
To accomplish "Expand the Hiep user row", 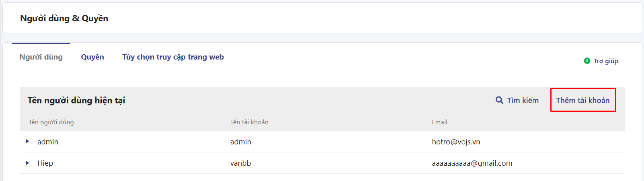I will click(x=28, y=163).
